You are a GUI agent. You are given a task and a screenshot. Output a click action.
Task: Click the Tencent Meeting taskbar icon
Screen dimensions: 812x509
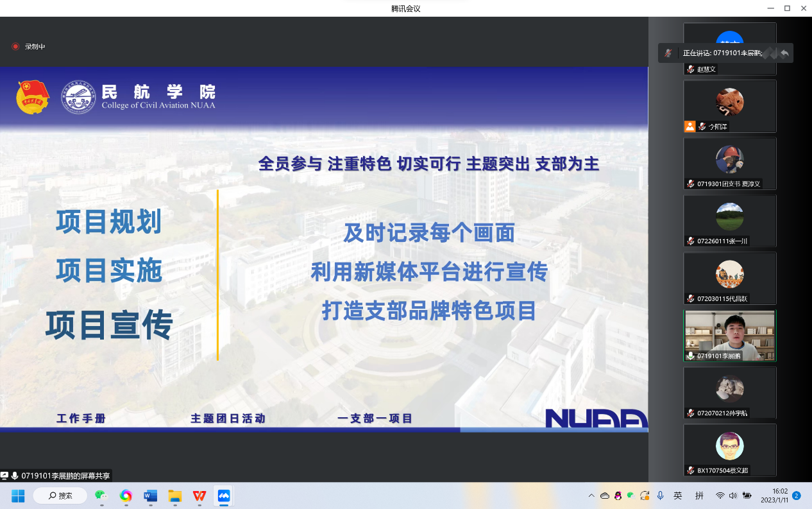tap(223, 496)
